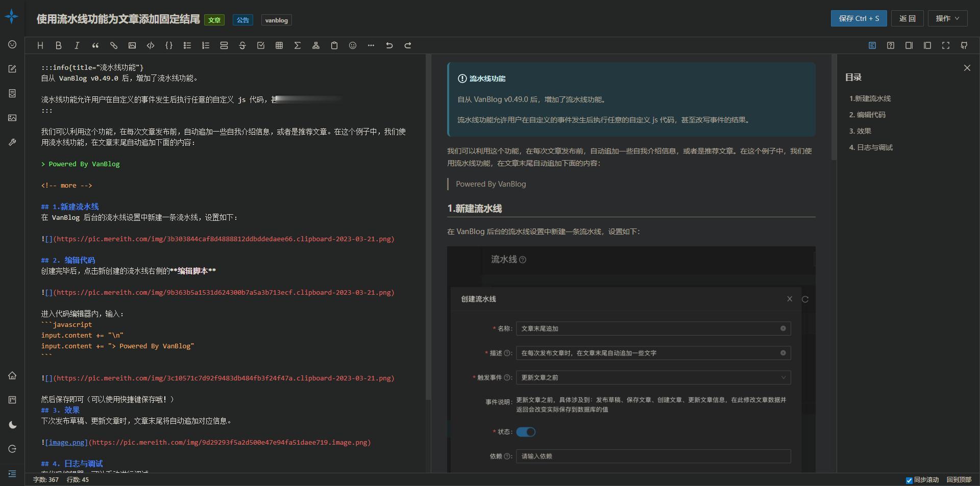The image size is (980, 486).
Task: Click the 返回 button
Action: (907, 18)
